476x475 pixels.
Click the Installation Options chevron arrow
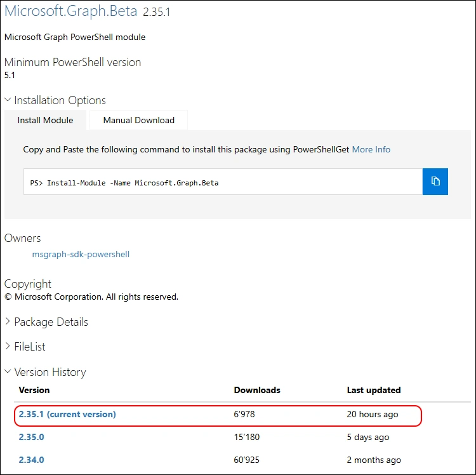[x=8, y=100]
